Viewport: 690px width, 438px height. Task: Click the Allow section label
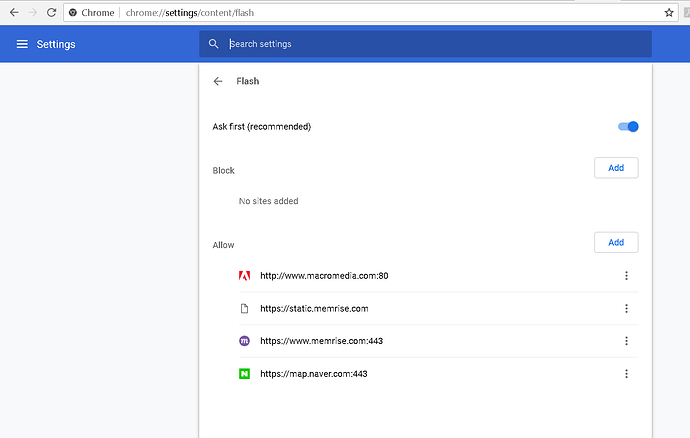[x=224, y=245]
